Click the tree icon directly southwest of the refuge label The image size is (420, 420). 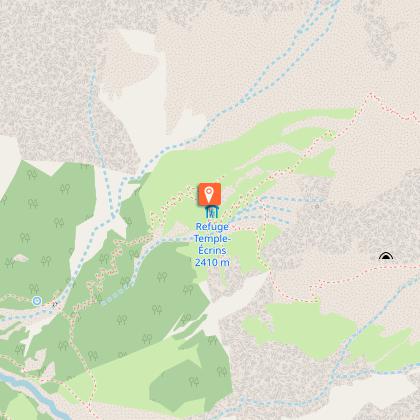tap(188, 290)
